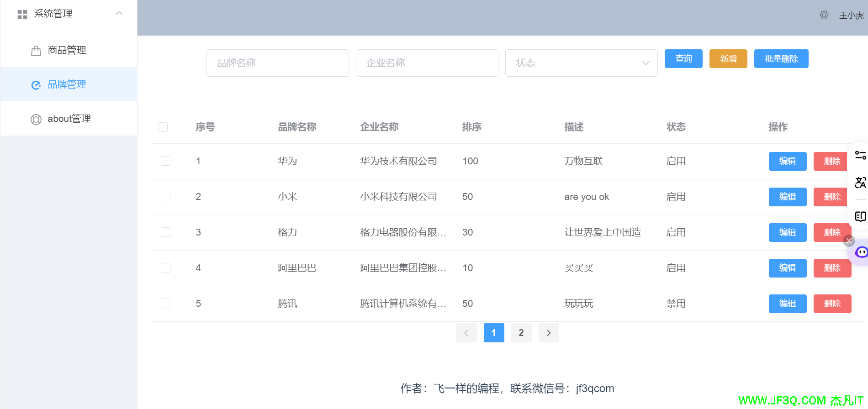This screenshot has width=868, height=409.
Task: Click the about管理 circular icon
Action: coord(36,119)
